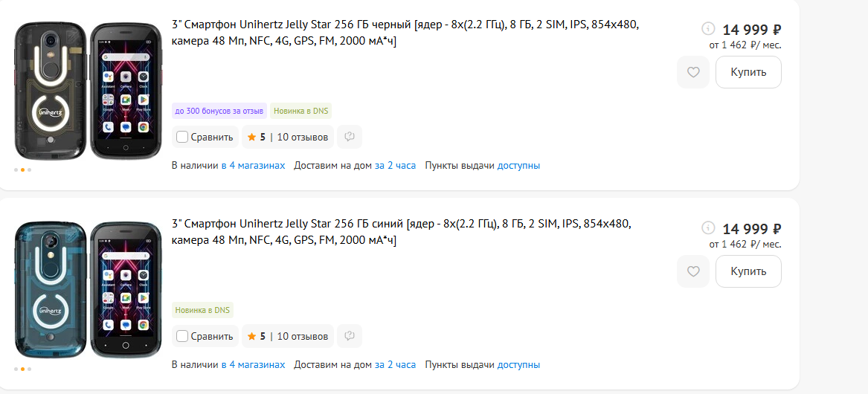Add black Jelly Star to wishlist heart
868x394 pixels.
pos(693,72)
